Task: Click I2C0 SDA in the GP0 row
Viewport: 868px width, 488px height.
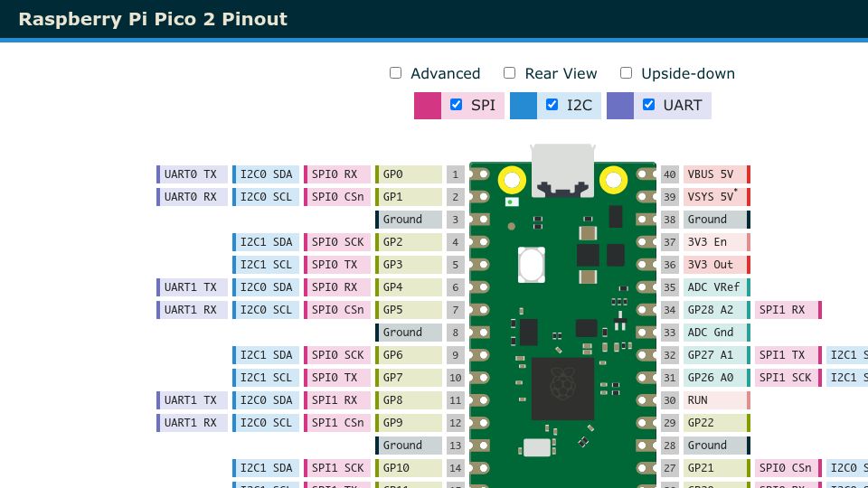Action: click(266, 174)
